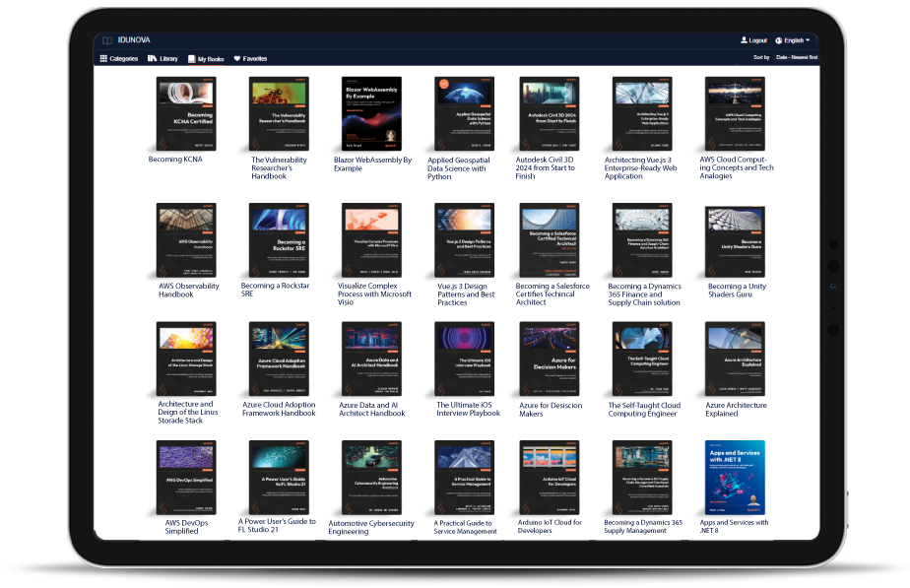Show the Favorites list
Viewport: 910px width, 588px height.
coord(250,59)
